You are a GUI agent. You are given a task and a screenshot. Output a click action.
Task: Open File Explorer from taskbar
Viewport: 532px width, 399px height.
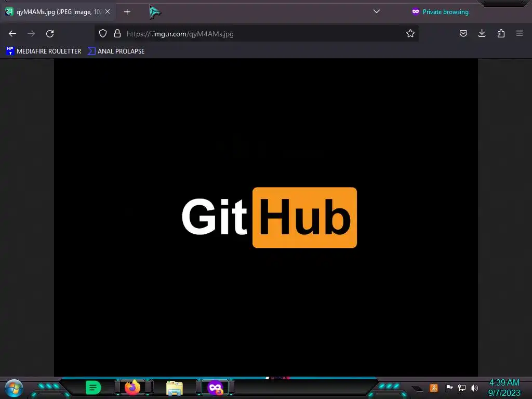coord(175,388)
